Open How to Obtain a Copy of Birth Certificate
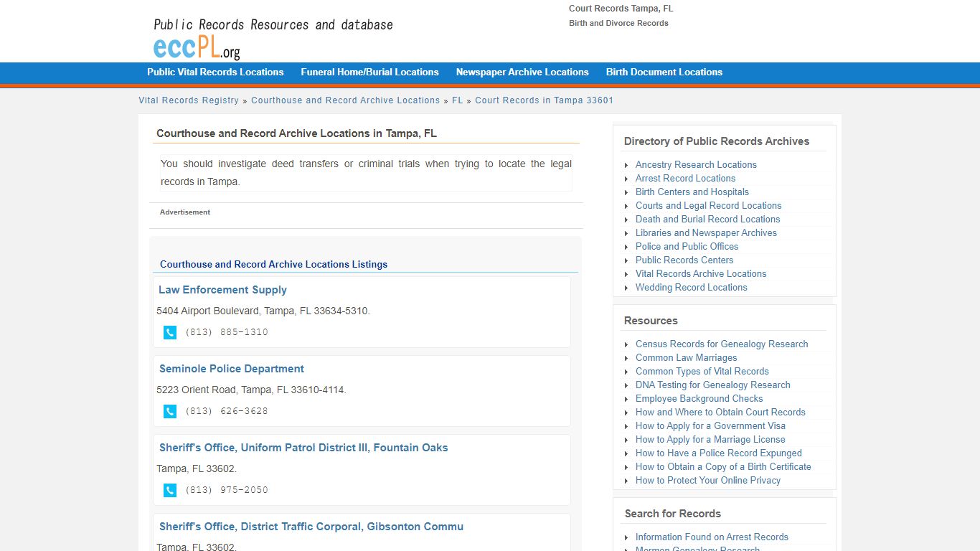This screenshot has width=980, height=551. (723, 467)
